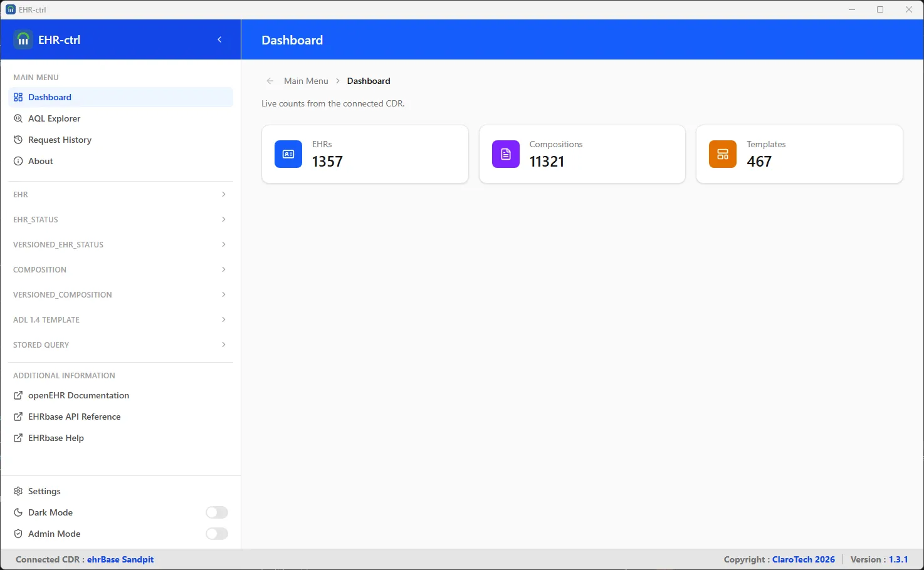The image size is (924, 570).
Task: Click the Request History clock icon
Action: pos(18,140)
